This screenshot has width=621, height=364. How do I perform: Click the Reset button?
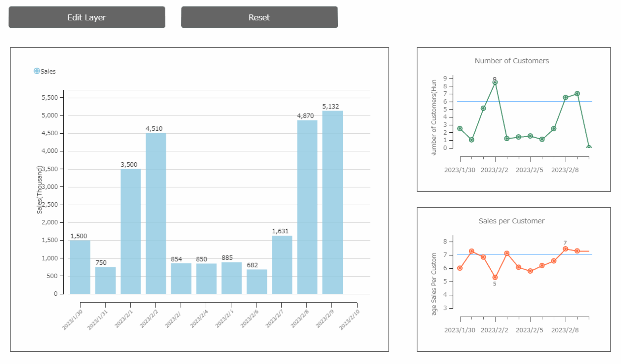coord(259,17)
